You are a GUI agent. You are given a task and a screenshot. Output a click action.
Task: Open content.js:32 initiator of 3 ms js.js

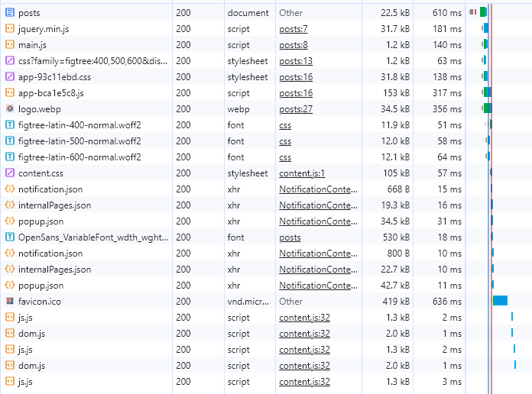pyautogui.click(x=304, y=382)
